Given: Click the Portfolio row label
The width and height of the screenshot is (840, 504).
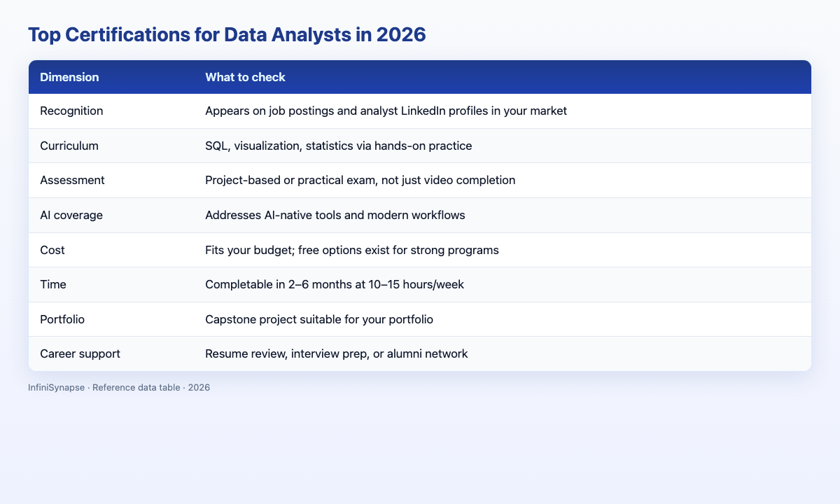Looking at the screenshot, I should 64,319.
